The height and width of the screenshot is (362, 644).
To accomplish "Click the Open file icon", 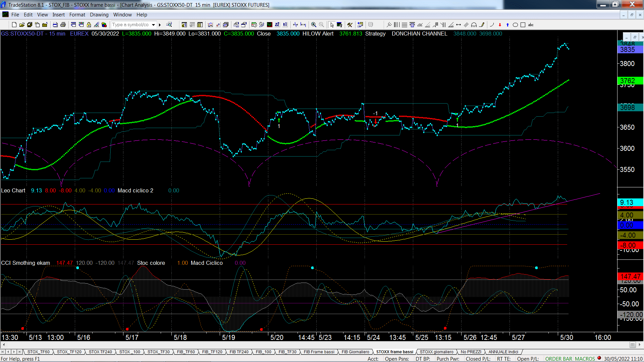I will 22,24.
